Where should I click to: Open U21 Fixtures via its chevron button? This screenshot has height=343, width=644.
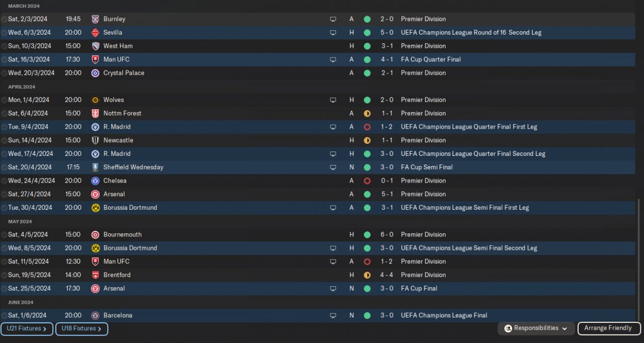pyautogui.click(x=27, y=329)
